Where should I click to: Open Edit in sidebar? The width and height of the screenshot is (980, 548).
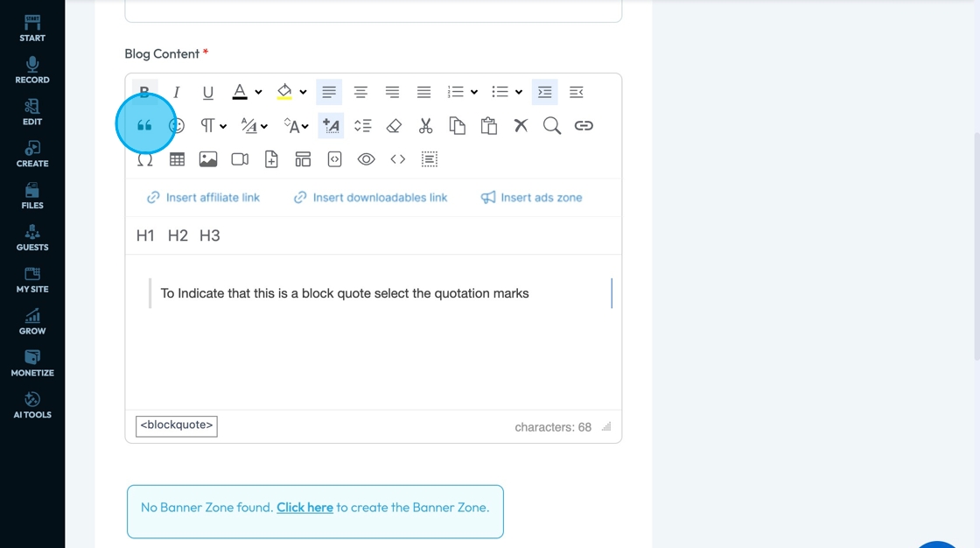coord(32,112)
